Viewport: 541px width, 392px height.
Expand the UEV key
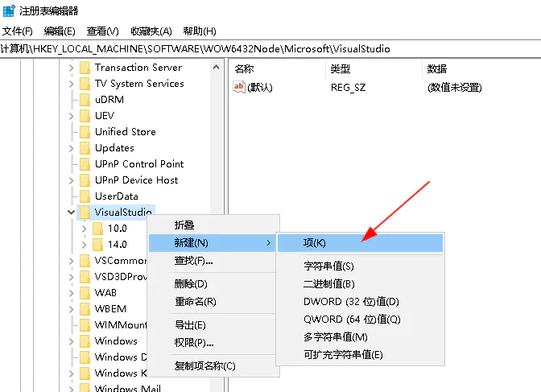[x=72, y=116]
